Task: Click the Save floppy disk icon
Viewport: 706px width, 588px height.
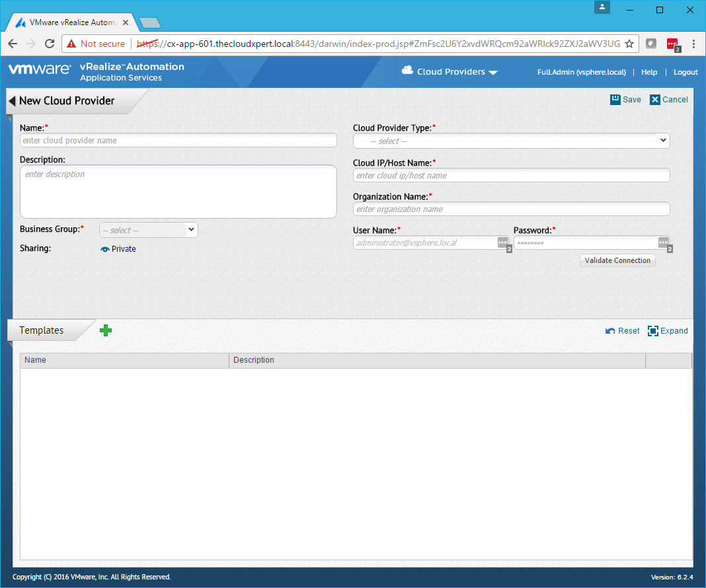Action: (615, 100)
